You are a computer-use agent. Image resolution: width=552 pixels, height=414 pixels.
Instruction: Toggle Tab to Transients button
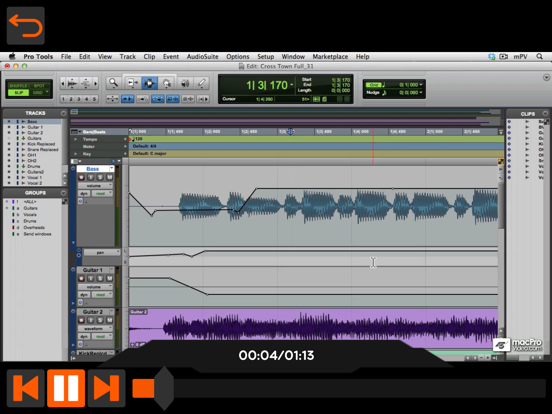click(x=127, y=99)
